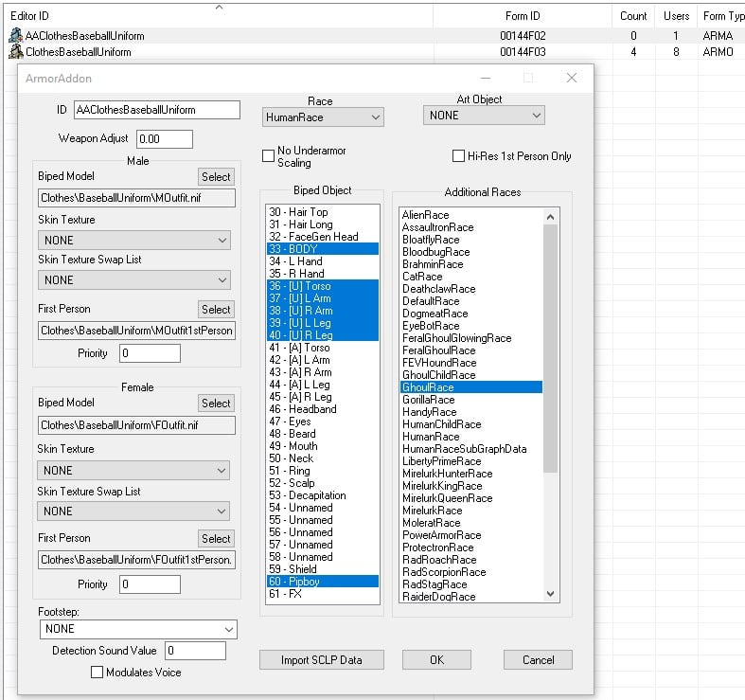The image size is (745, 700).
Task: Click Form ID cell 00144F03
Action: pyautogui.click(x=523, y=52)
